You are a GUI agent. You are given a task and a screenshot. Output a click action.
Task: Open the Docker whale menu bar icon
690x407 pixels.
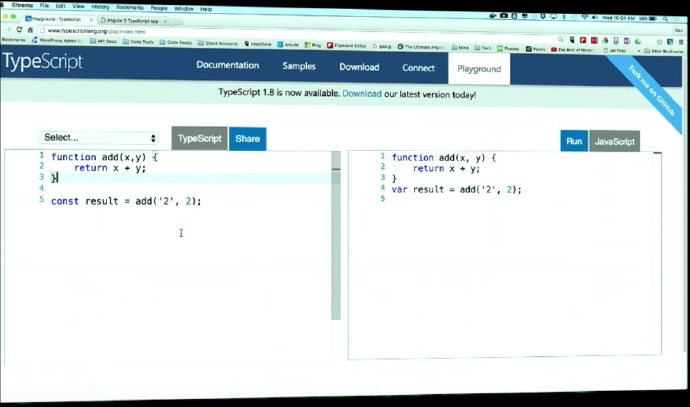pyautogui.click(x=493, y=15)
